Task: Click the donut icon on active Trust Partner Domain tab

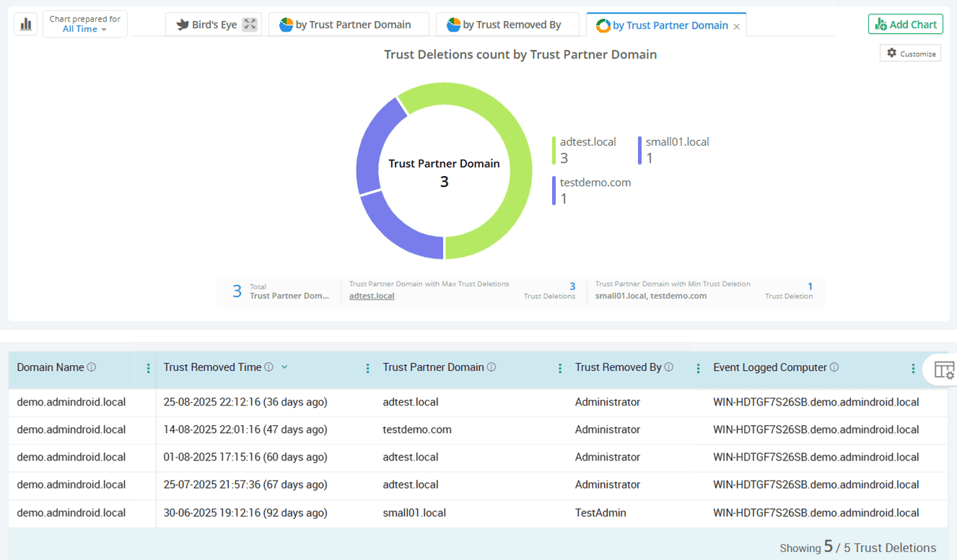Action: coord(602,25)
